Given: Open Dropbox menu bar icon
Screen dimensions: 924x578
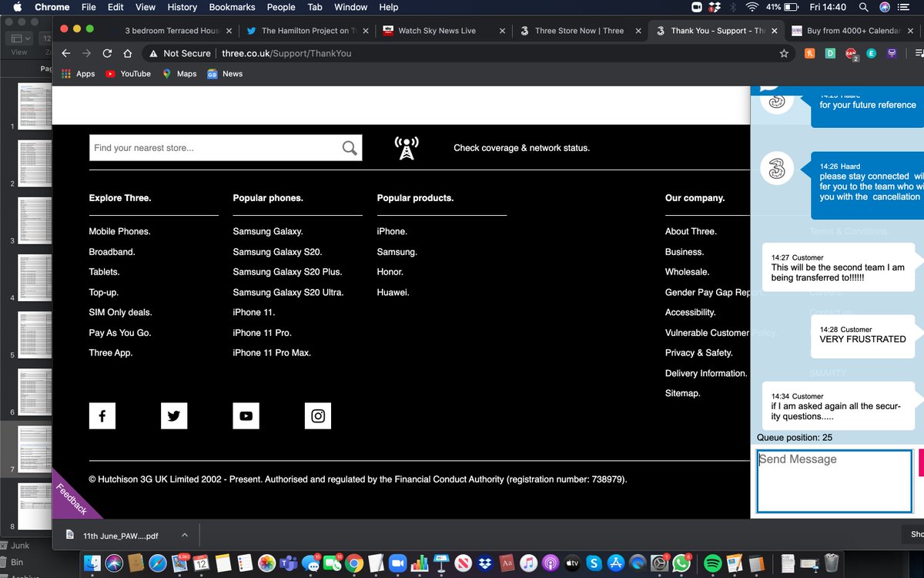Looking at the screenshot, I should (x=714, y=7).
